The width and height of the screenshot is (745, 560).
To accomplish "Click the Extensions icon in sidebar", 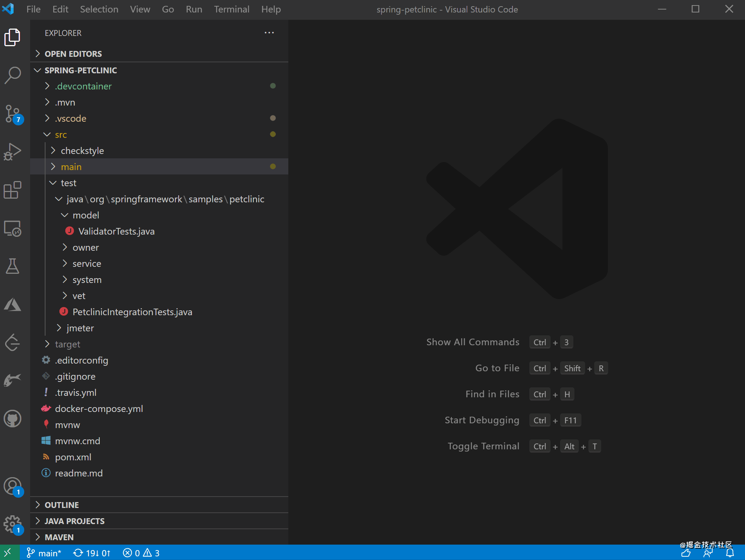I will [13, 191].
